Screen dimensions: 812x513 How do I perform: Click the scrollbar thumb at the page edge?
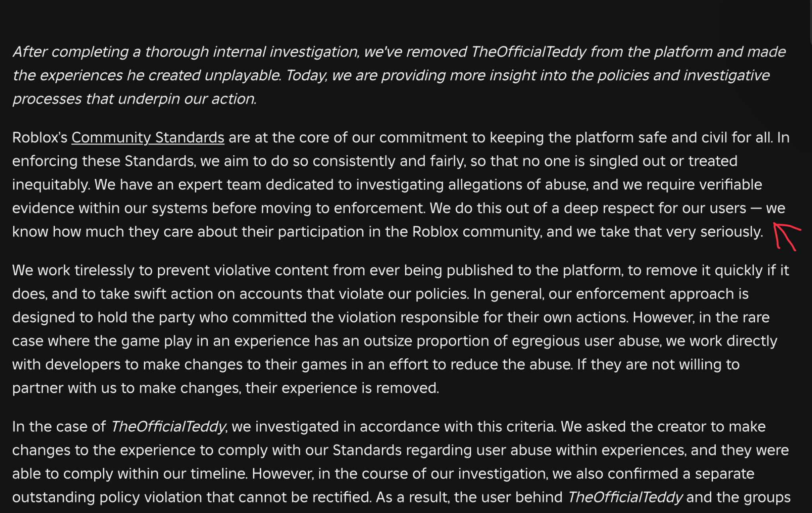click(810, 22)
